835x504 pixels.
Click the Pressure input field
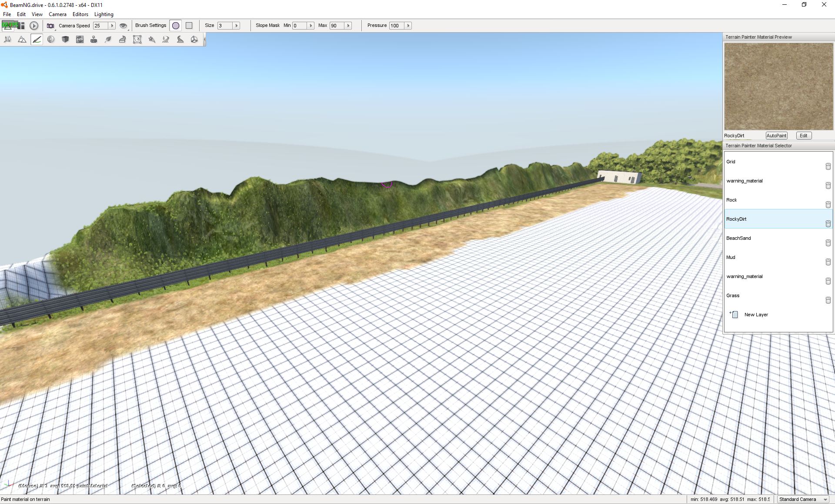[397, 26]
